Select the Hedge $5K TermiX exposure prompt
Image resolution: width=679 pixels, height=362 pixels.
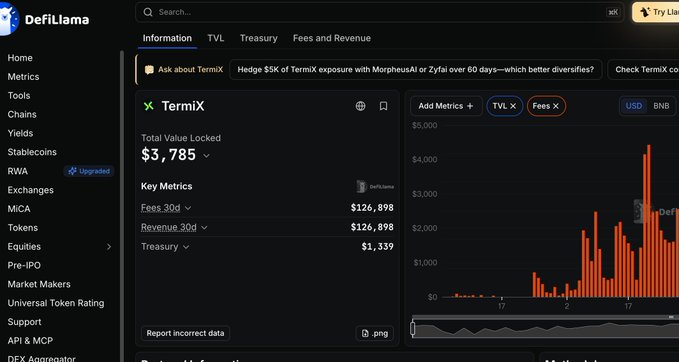(x=416, y=70)
